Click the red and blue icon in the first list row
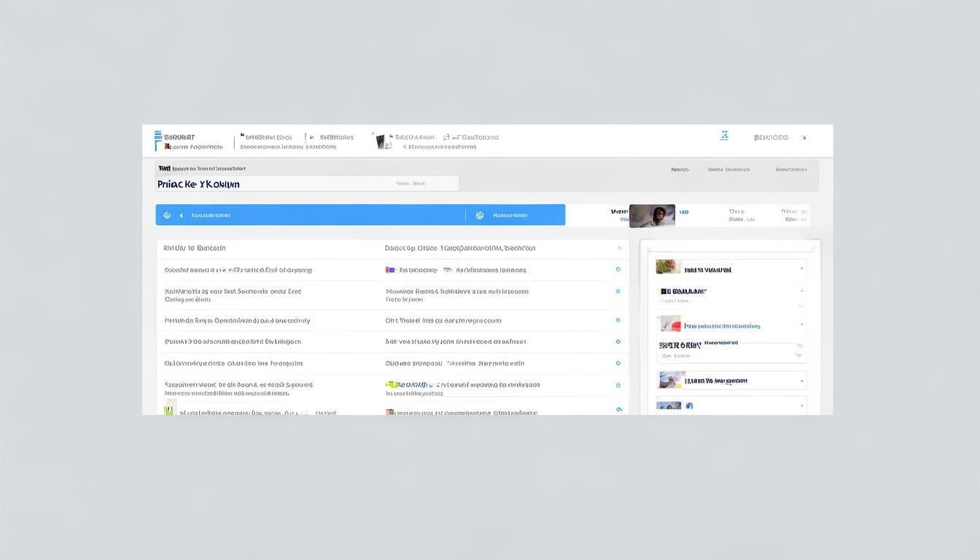This screenshot has height=560, width=980. coord(391,270)
